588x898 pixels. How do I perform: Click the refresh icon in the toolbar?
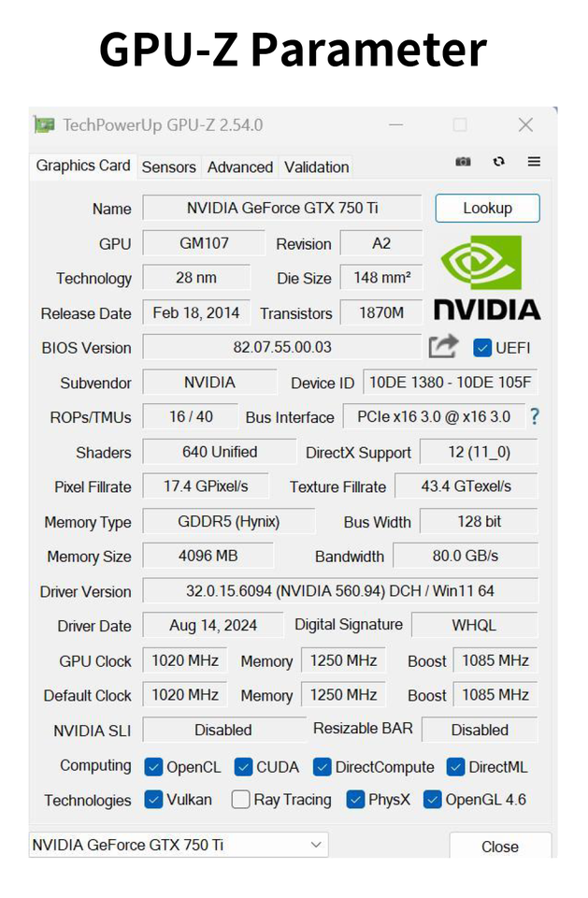(498, 162)
